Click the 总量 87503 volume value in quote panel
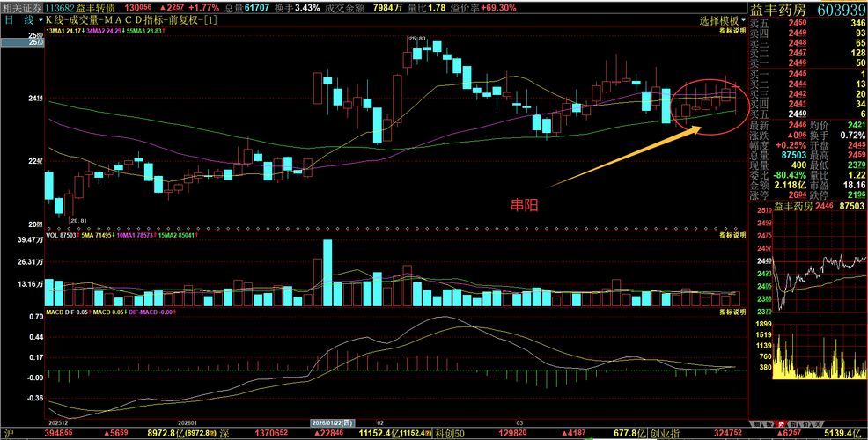 (792, 155)
